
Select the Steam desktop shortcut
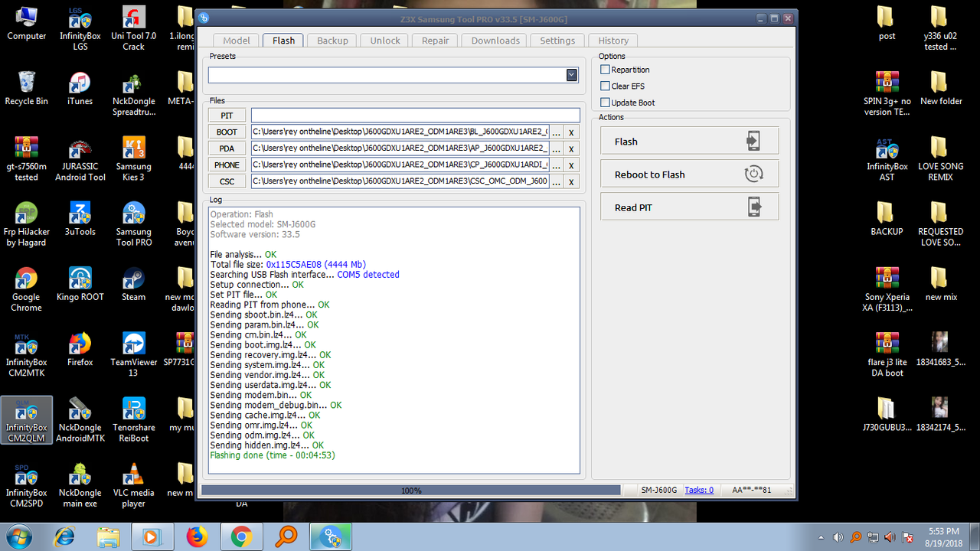click(x=133, y=285)
